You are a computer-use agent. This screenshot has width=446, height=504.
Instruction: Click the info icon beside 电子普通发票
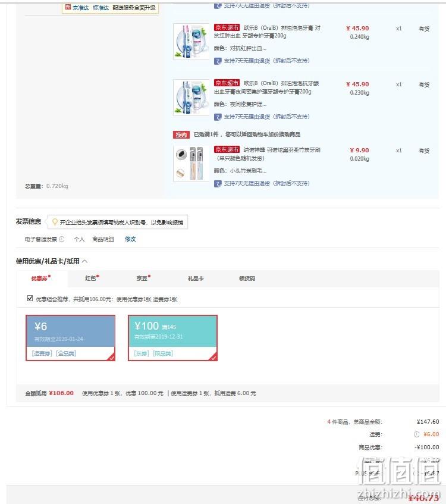(x=62, y=239)
